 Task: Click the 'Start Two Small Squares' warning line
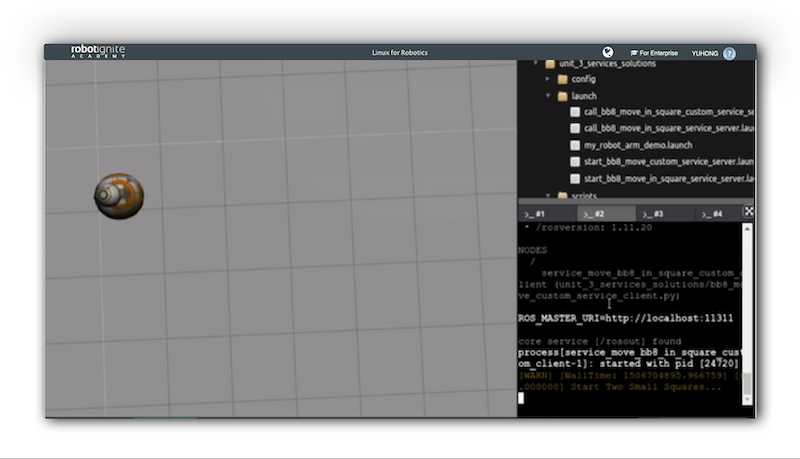pos(646,387)
